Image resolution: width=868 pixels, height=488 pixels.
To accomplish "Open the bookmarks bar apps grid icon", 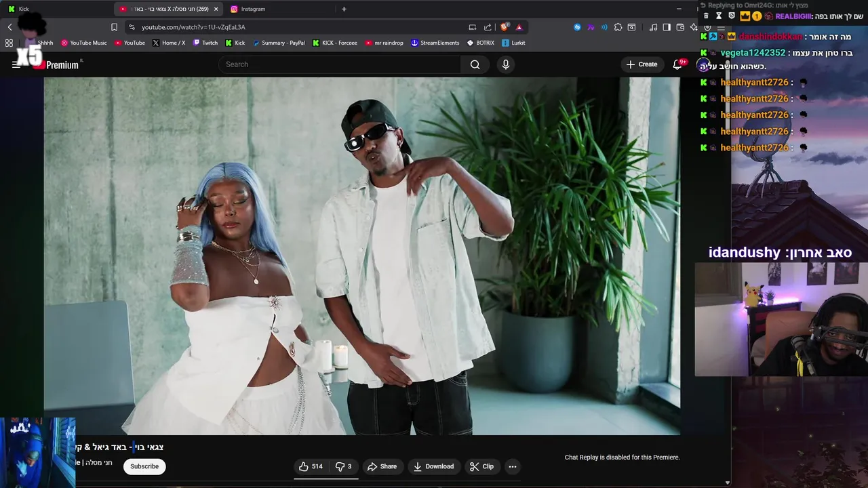I will (9, 43).
